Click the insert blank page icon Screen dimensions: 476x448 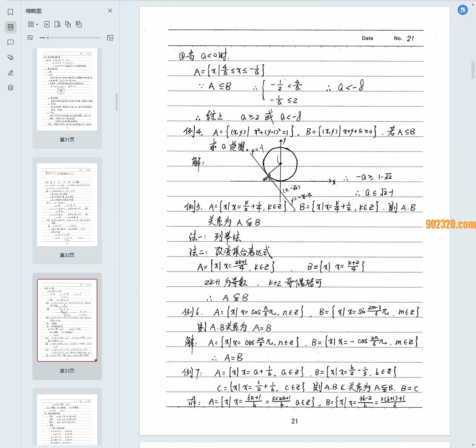pos(47,24)
